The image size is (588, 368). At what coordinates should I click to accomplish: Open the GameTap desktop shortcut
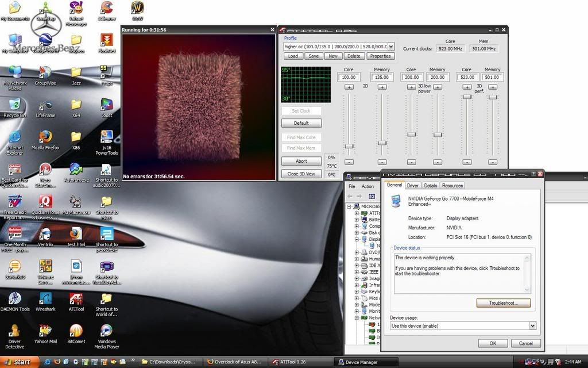(45, 11)
